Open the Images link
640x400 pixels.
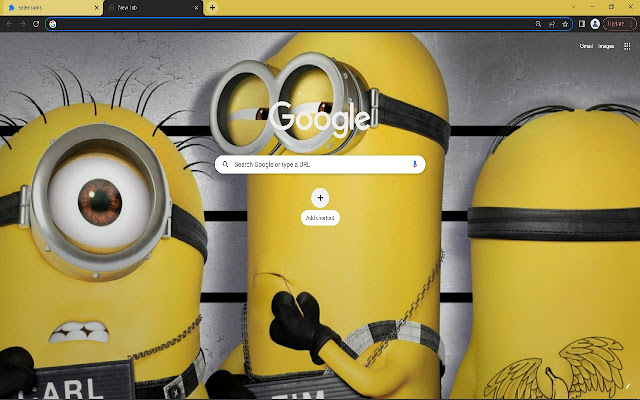[x=606, y=46]
